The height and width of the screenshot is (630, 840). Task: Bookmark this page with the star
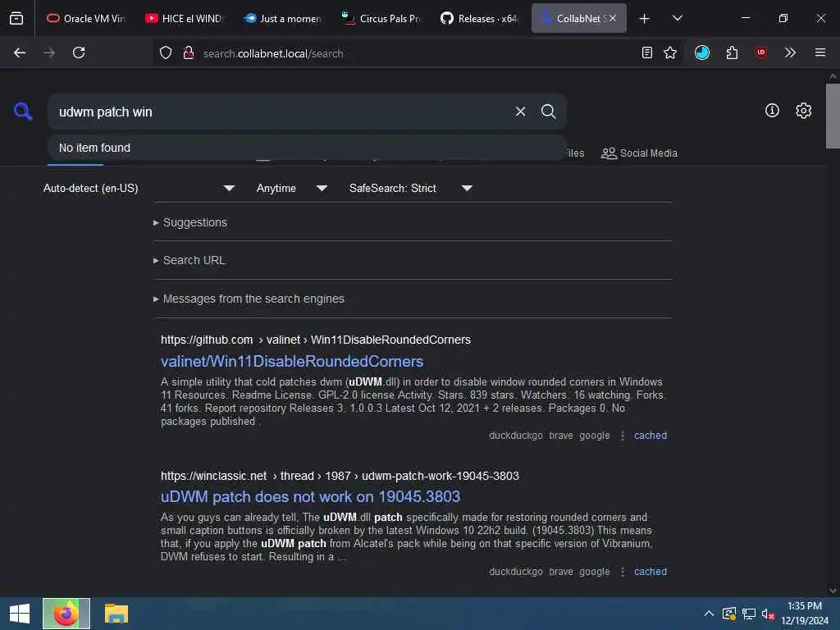pos(670,52)
